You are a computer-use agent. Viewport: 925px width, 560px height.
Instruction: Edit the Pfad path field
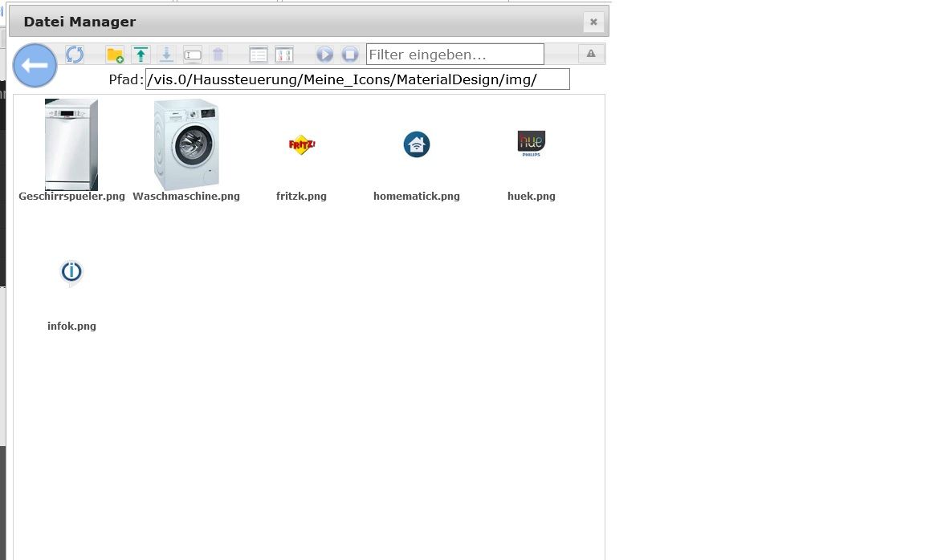click(357, 79)
